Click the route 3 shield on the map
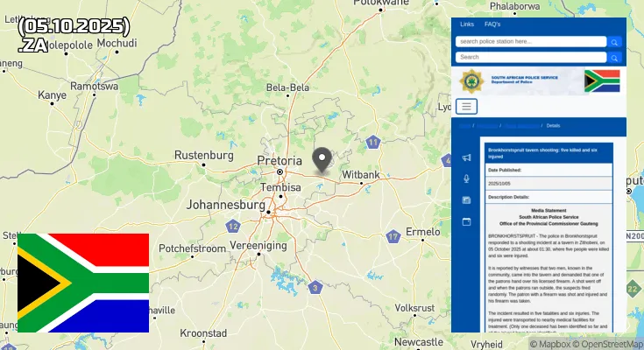The width and height of the screenshot is (644, 350). click(x=315, y=288)
